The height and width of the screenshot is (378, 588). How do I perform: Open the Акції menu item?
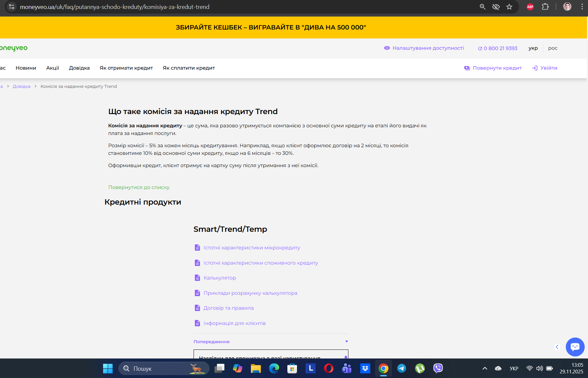coord(53,68)
